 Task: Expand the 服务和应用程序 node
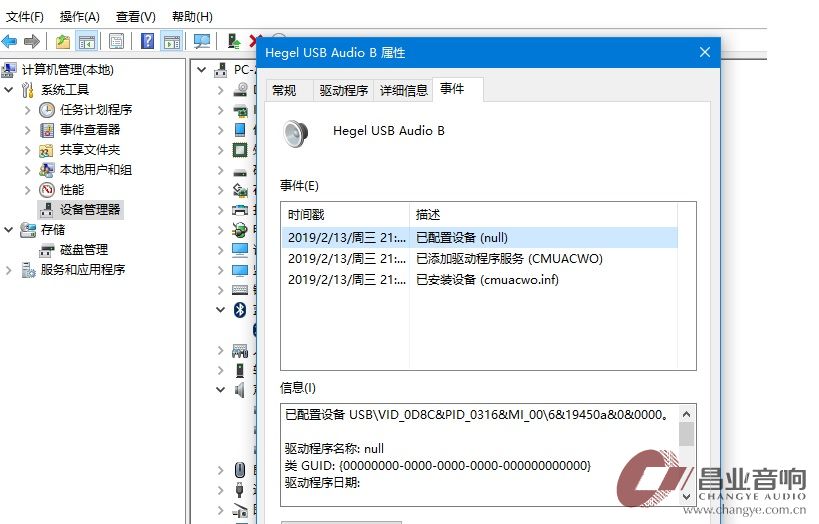tap(8, 270)
